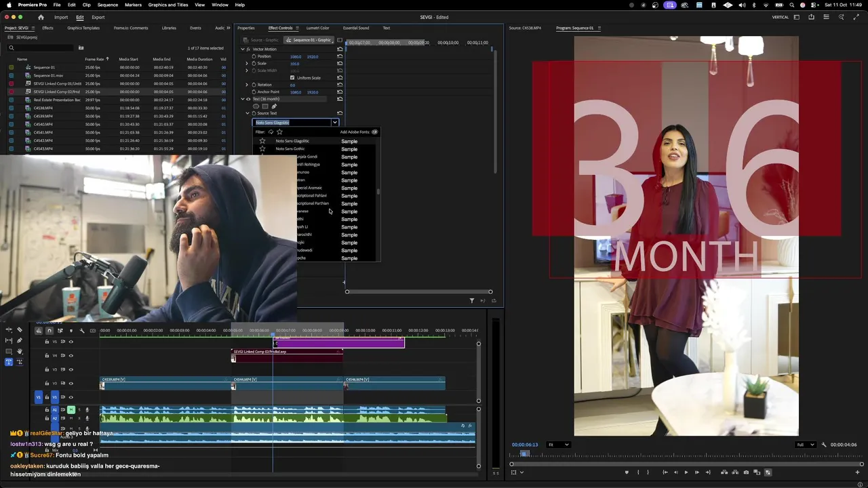Toggle V4 track output eye
Screen dimensions: 868x488
[71, 355]
